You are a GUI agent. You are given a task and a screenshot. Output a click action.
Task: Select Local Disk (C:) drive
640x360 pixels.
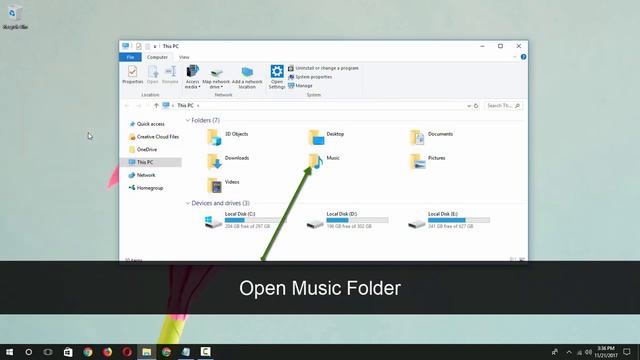[x=244, y=220]
